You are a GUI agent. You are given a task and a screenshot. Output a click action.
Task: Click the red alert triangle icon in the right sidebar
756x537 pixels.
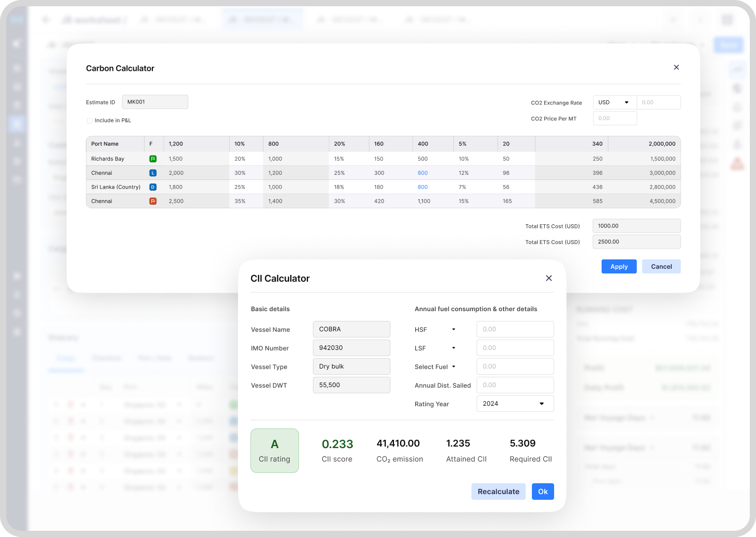tap(737, 164)
